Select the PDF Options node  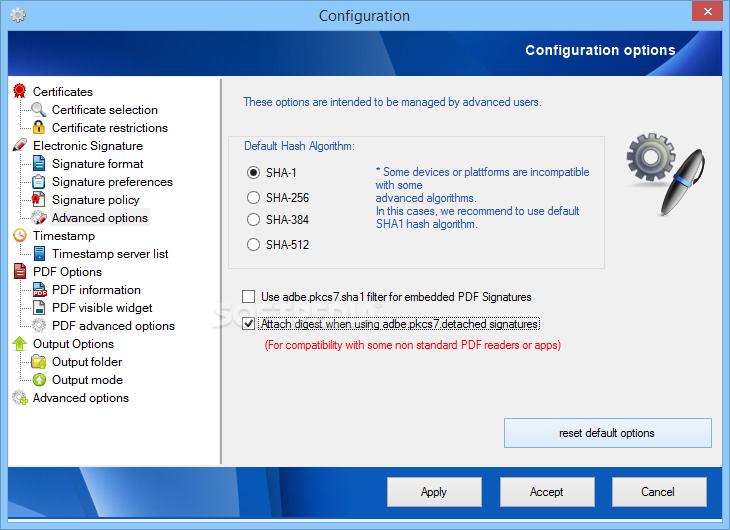pos(68,272)
